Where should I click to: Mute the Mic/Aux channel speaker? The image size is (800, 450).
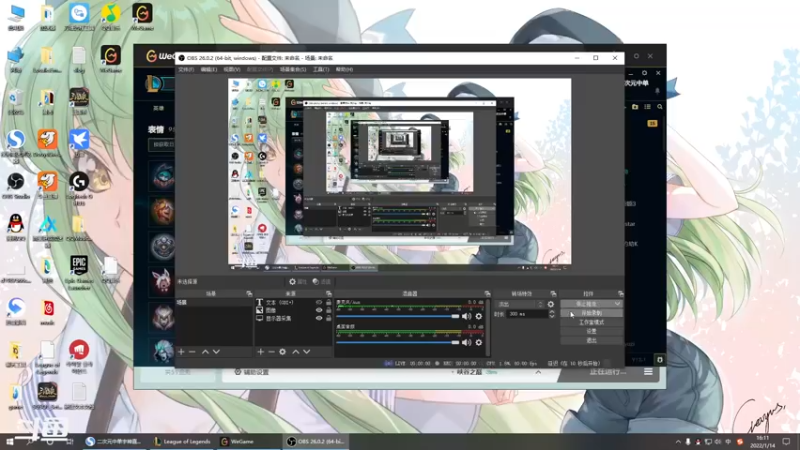pyautogui.click(x=466, y=316)
